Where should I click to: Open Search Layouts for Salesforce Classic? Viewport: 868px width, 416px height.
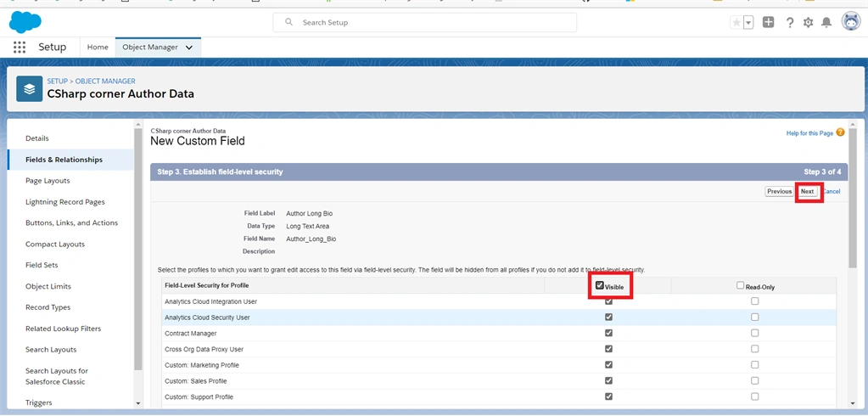coord(57,376)
